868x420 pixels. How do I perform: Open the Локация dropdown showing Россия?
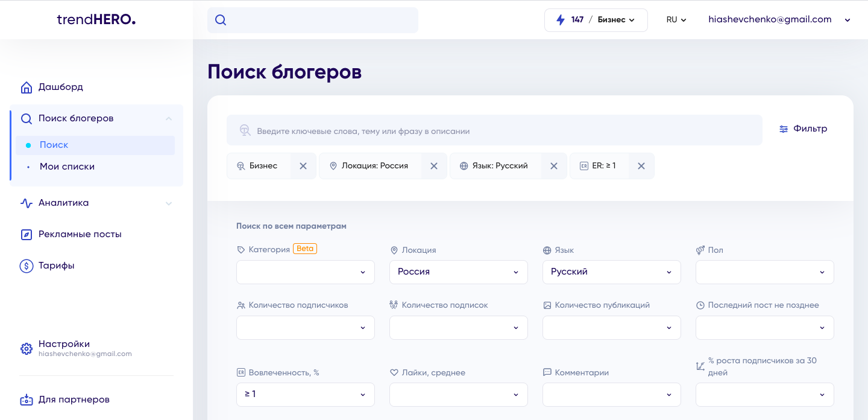pos(459,272)
